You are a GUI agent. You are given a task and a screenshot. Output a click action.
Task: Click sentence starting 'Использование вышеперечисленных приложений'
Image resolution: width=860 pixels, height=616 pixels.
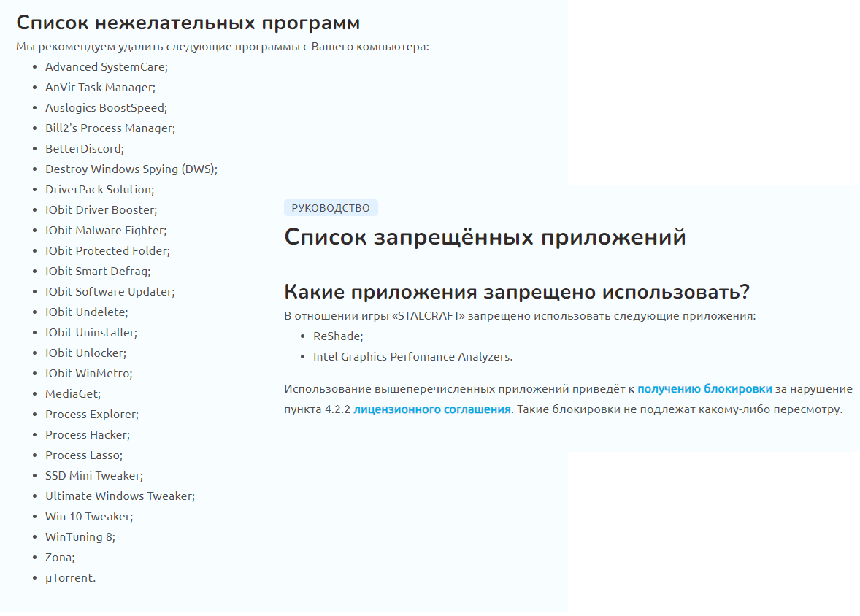pos(568,399)
